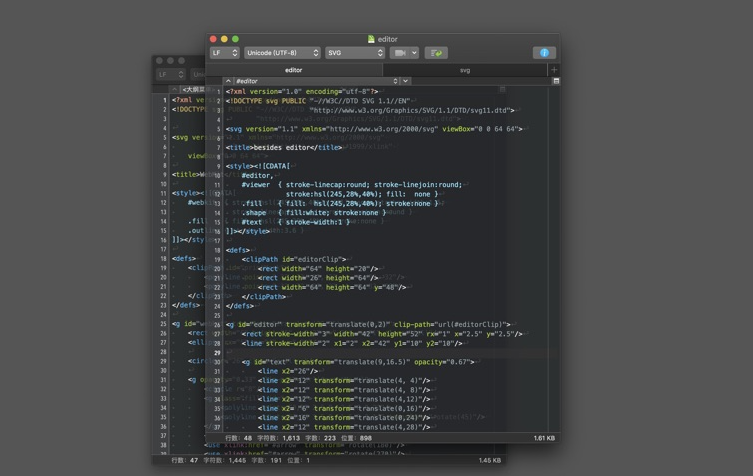Click the camera-shaped toolbar icon
Image resolution: width=753 pixels, height=476 pixels.
click(400, 53)
